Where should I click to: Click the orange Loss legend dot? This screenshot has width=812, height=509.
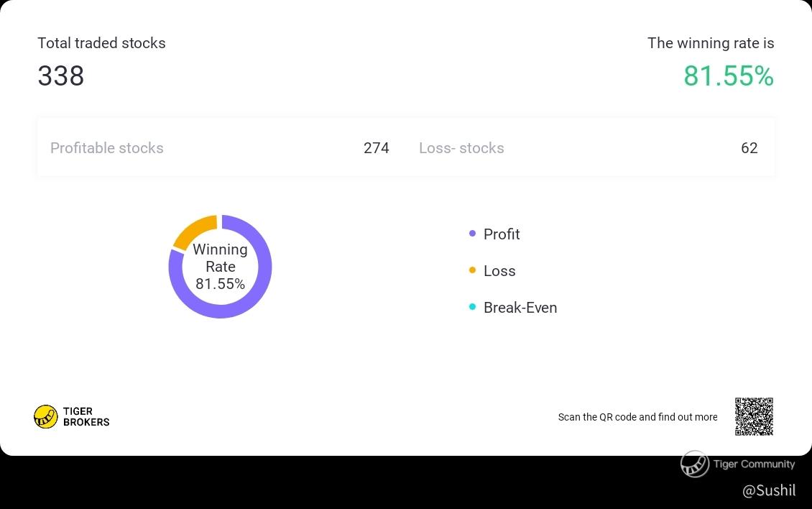pyautogui.click(x=472, y=270)
